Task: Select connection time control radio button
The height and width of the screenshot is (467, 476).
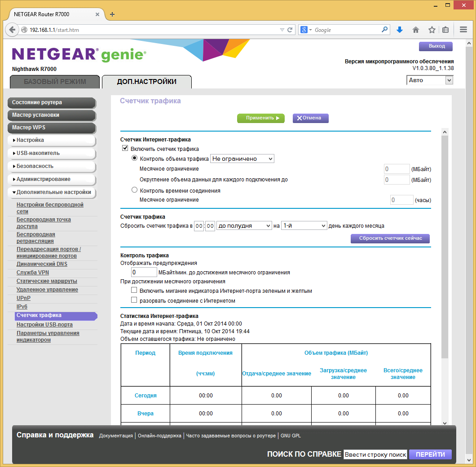Action: [x=134, y=190]
